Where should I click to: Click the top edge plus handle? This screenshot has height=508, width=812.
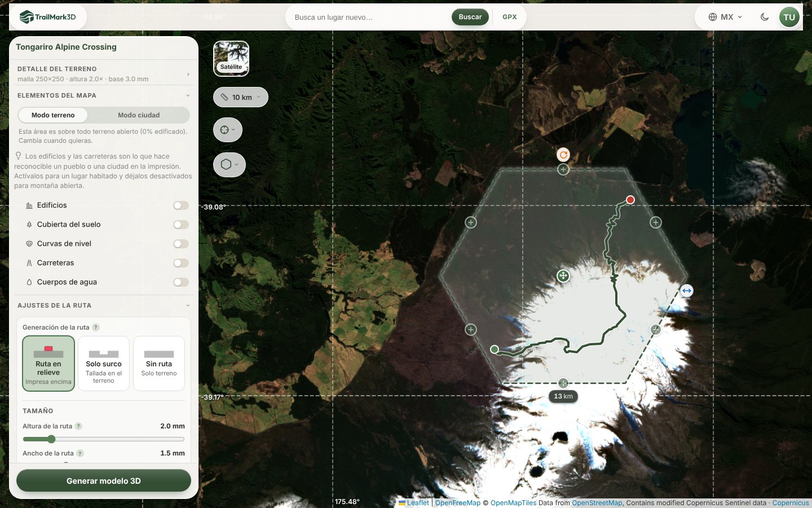pos(563,169)
